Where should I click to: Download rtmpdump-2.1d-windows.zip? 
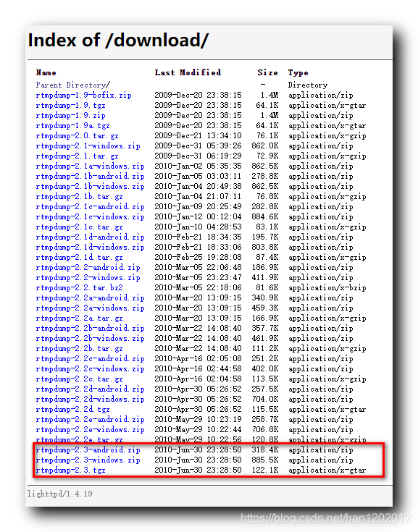pos(90,247)
